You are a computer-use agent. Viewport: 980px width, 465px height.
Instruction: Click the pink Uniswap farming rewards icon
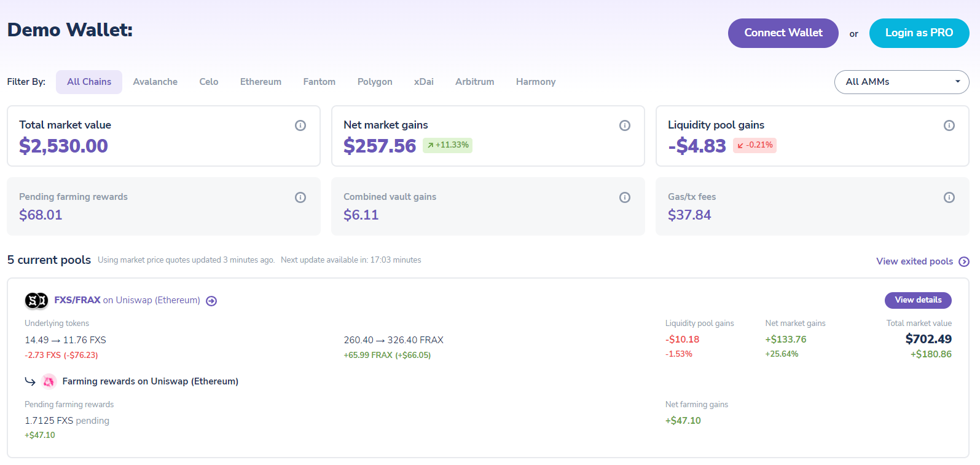pos(49,381)
